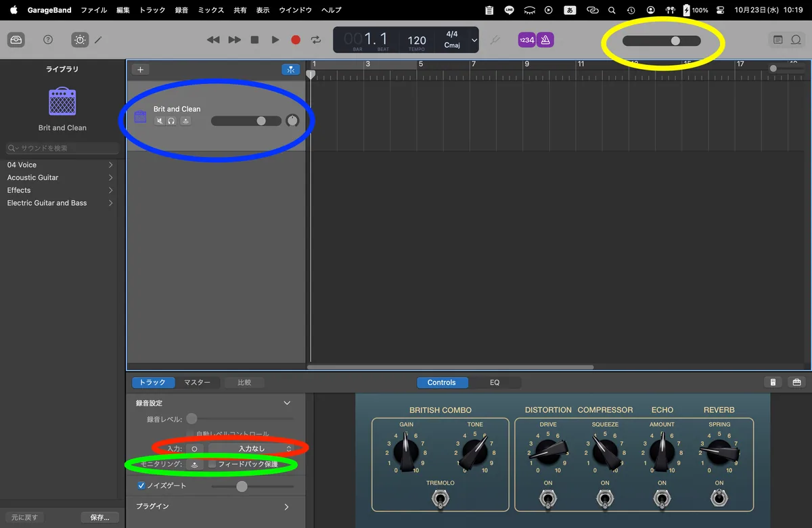812x528 pixels.
Task: Switch to the トラック tab
Action: (x=153, y=382)
